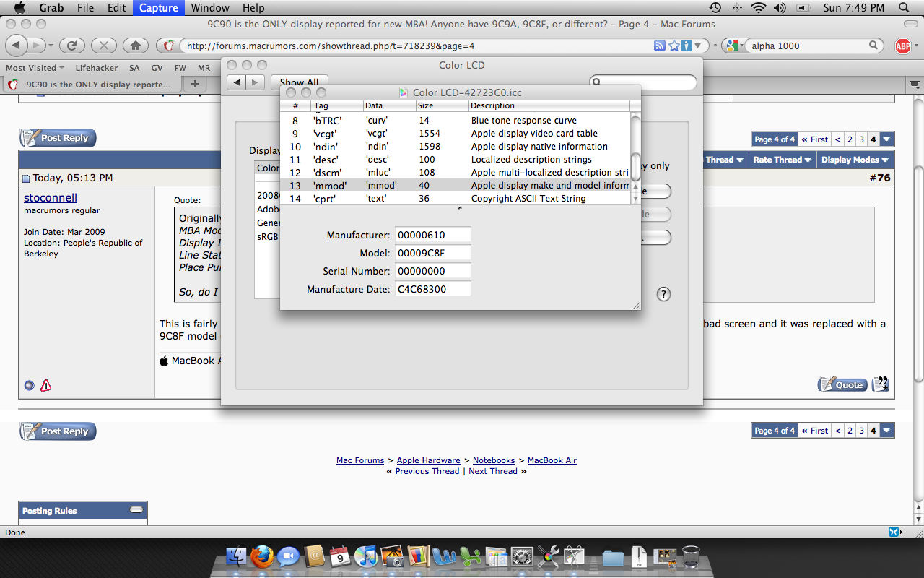This screenshot has height=578, width=924.
Task: Click Firefox reload page button
Action: [72, 46]
